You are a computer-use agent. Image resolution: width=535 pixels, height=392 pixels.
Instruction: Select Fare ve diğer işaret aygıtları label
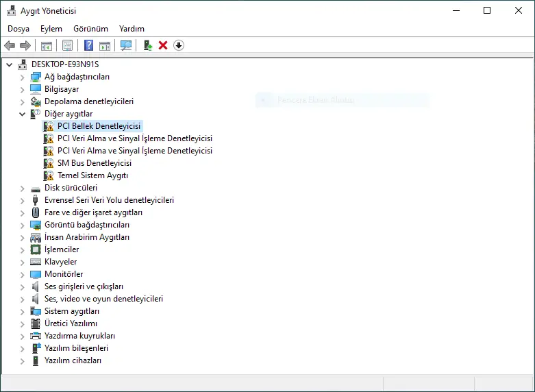pos(93,212)
